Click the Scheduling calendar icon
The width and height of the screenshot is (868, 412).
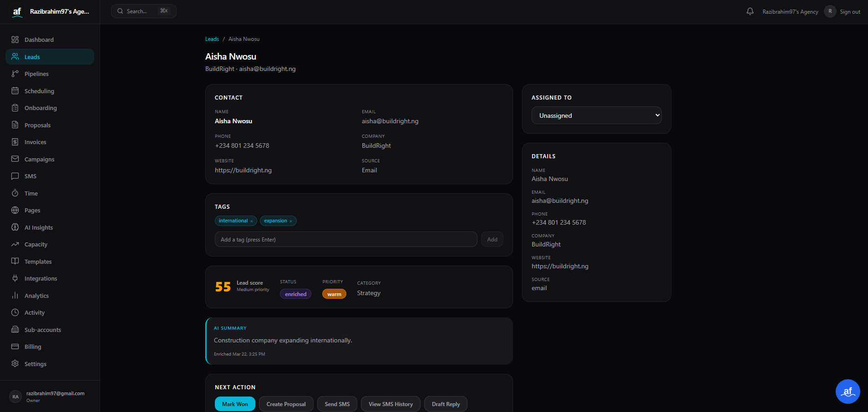(x=15, y=91)
